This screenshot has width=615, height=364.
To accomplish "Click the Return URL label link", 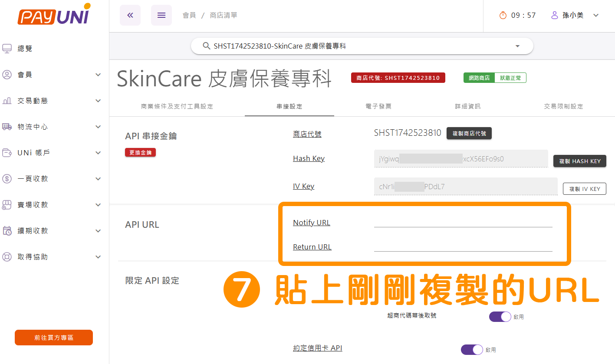I will [x=312, y=247].
